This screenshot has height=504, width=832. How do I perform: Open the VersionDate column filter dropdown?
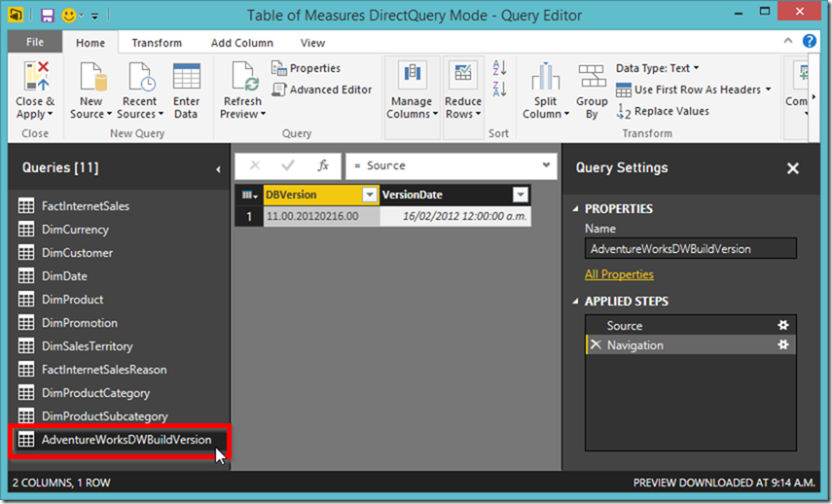tap(521, 195)
